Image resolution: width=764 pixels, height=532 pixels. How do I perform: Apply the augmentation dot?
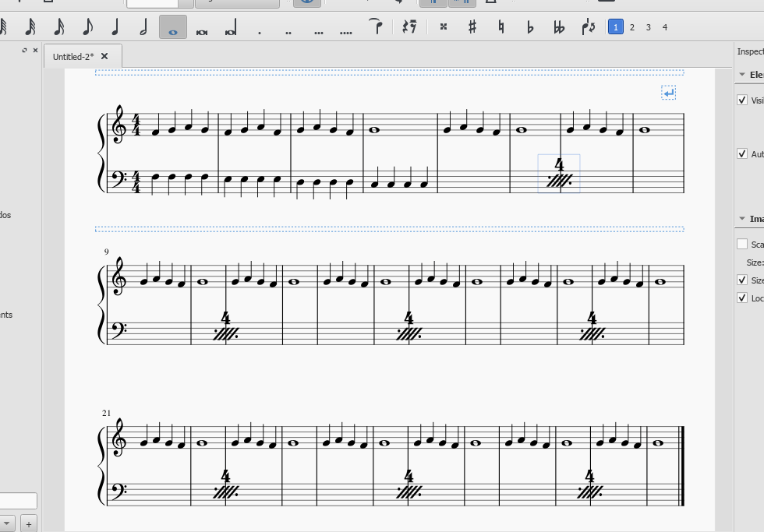pos(258,26)
